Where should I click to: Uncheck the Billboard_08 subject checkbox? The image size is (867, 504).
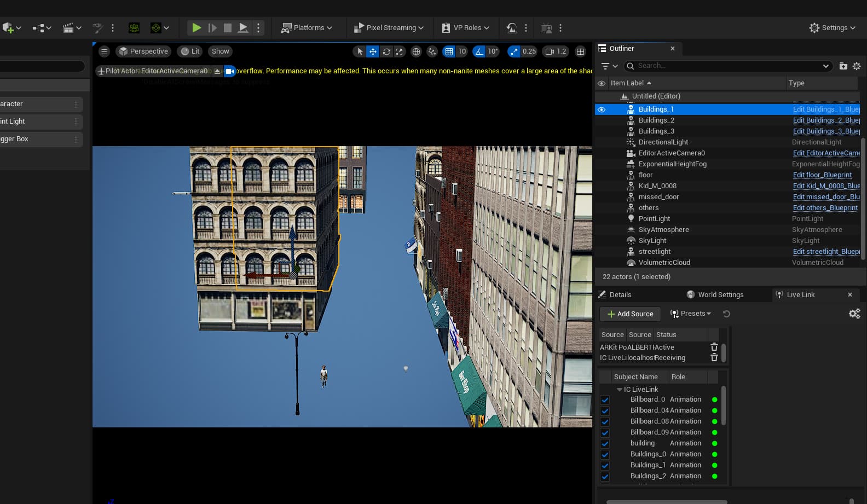605,422
